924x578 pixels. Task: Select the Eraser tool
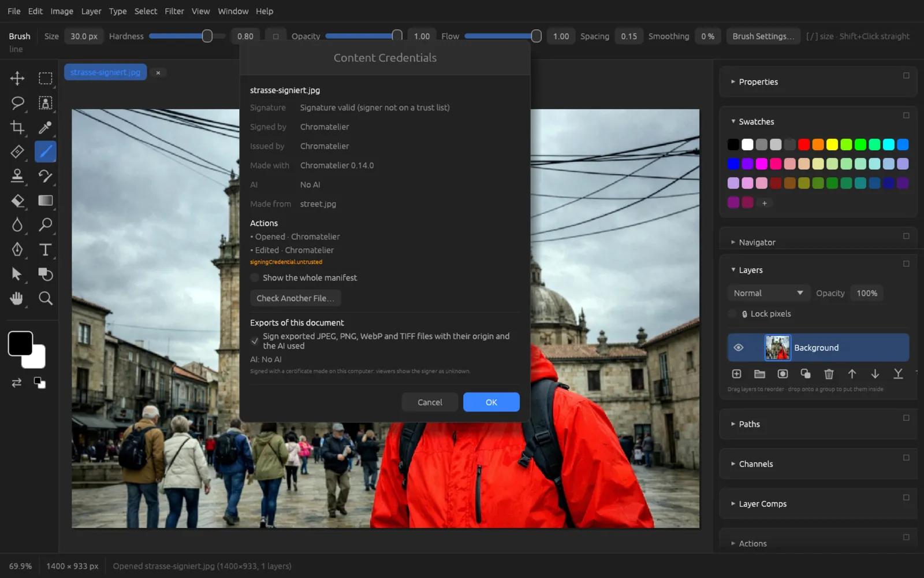[x=17, y=201]
